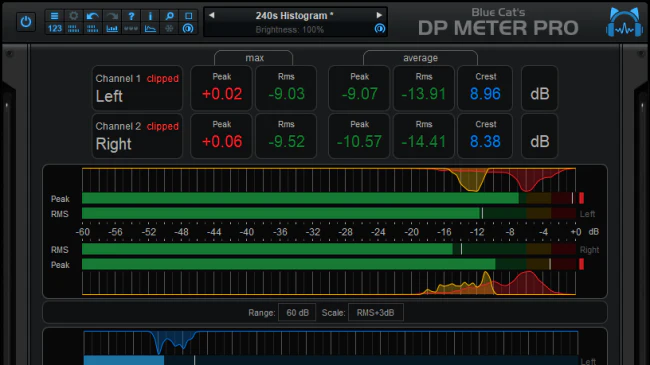Select the max statistics tab
The height and width of the screenshot is (365, 650).
point(254,58)
